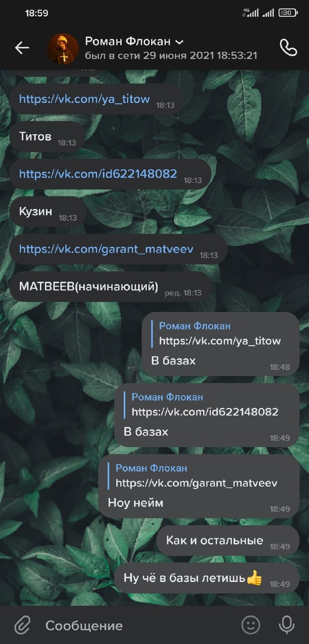
Task: Open Роман Флокан's profile avatar
Action: [x=63, y=49]
